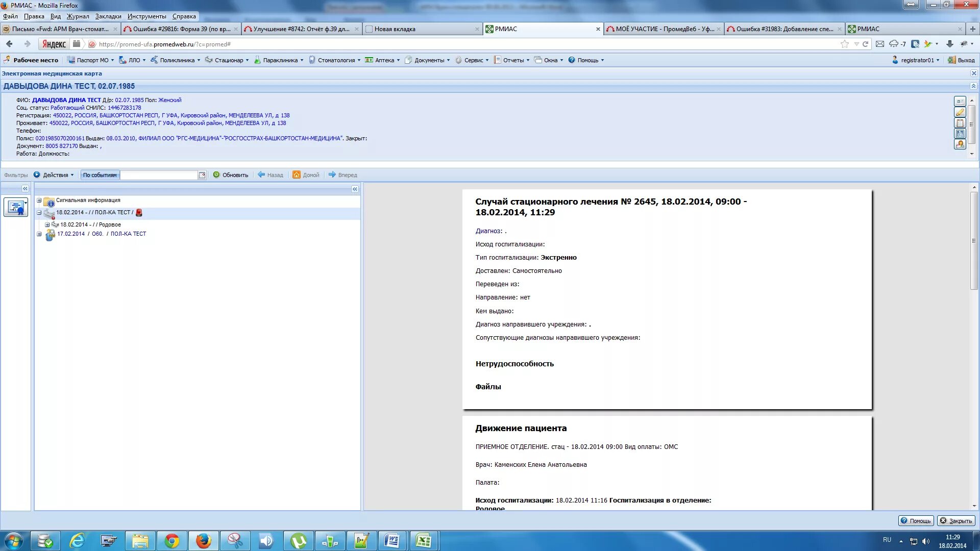
Task: Toggle the По событиям view mode
Action: coord(100,175)
